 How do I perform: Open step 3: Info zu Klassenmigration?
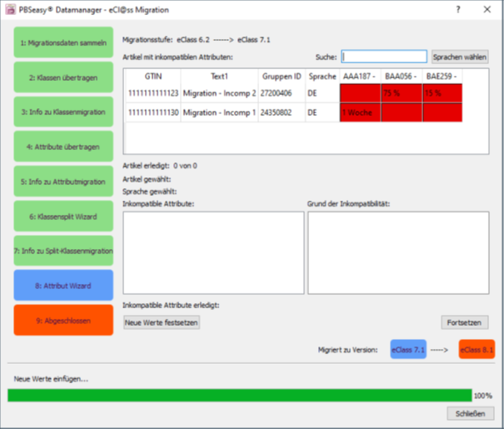[x=63, y=112]
